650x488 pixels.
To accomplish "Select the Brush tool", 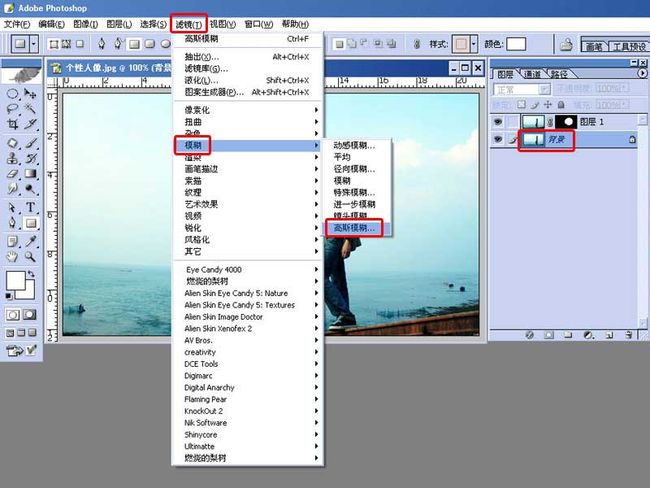I will pos(30,143).
